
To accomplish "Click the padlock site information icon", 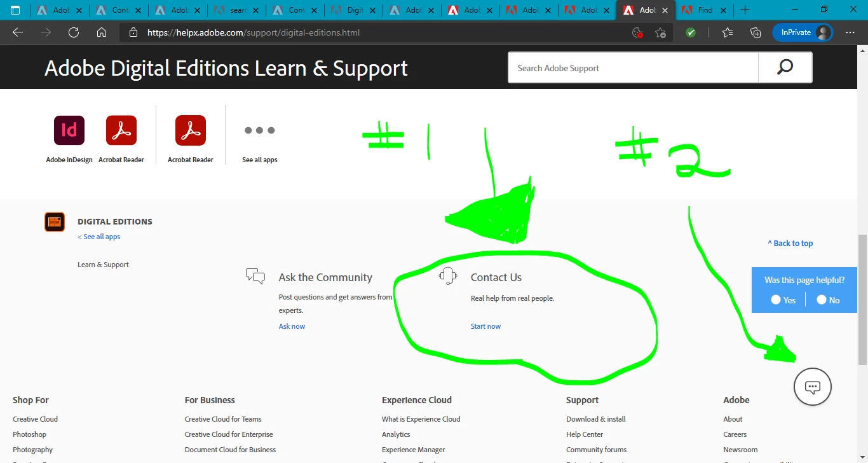I will tap(133, 32).
